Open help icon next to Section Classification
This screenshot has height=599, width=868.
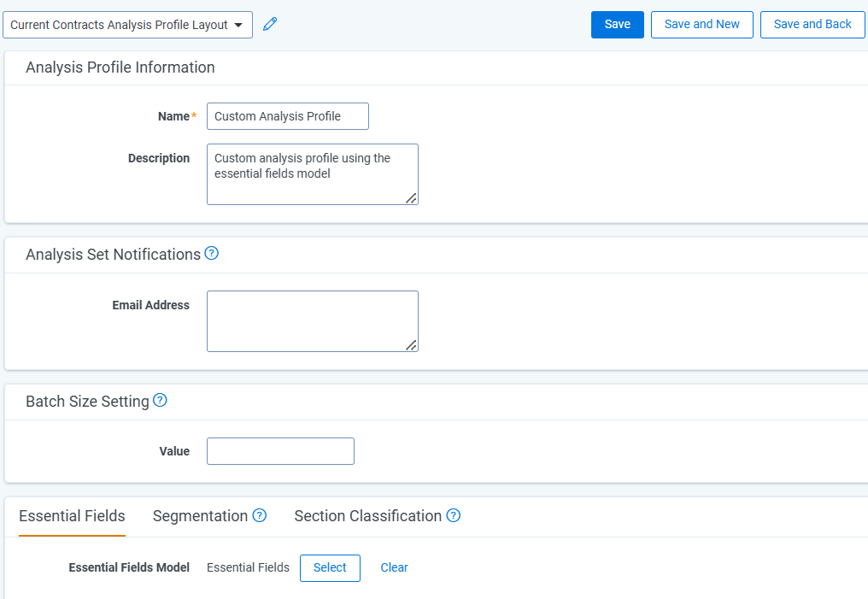pos(454,515)
